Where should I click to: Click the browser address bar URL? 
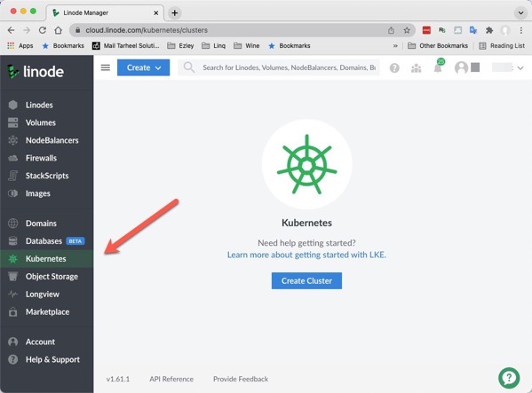(147, 30)
